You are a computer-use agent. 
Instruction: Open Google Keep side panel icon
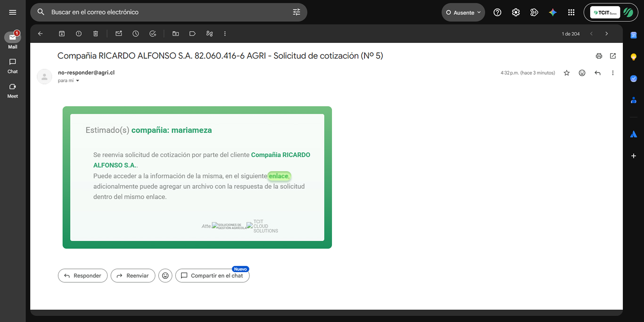click(x=634, y=57)
